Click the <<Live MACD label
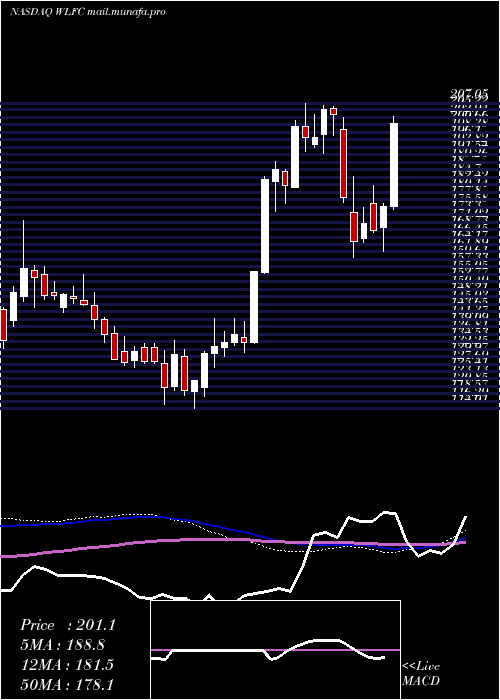Viewport: 500px width, 700px height. click(x=421, y=674)
